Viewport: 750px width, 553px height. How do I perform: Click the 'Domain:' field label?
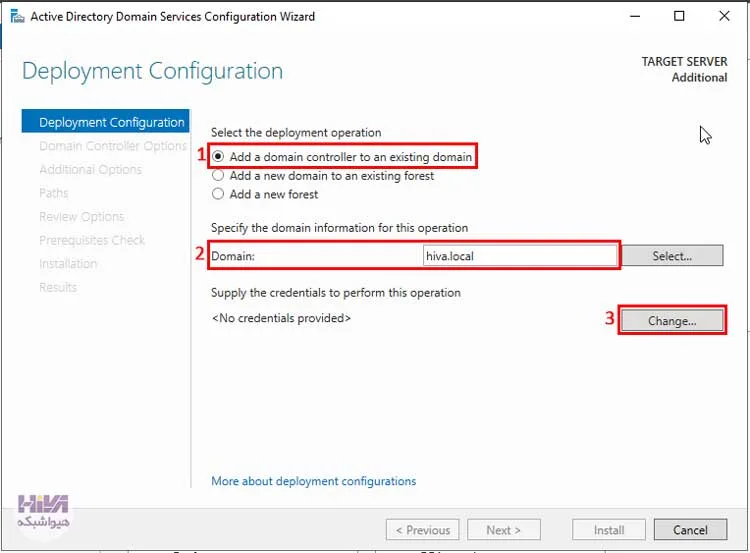tap(233, 256)
